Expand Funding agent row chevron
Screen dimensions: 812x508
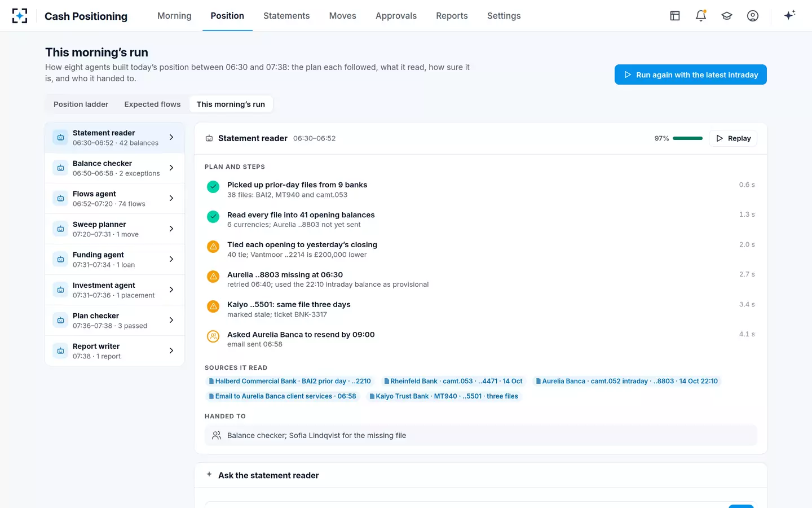pyautogui.click(x=171, y=259)
